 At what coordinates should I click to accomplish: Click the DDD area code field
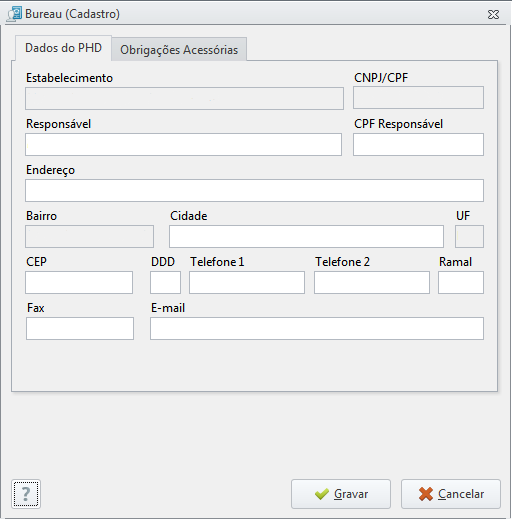tap(165, 282)
